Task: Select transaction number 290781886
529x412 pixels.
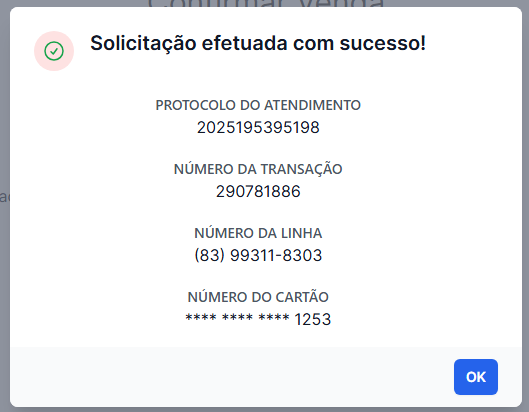Action: coord(258,191)
